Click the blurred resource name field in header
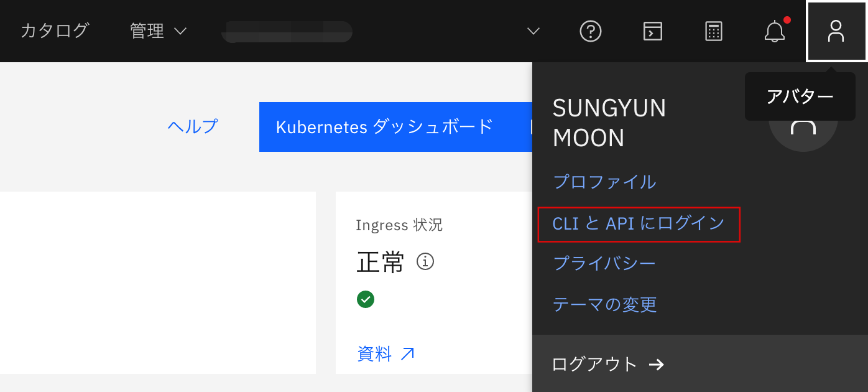868x392 pixels. click(286, 31)
